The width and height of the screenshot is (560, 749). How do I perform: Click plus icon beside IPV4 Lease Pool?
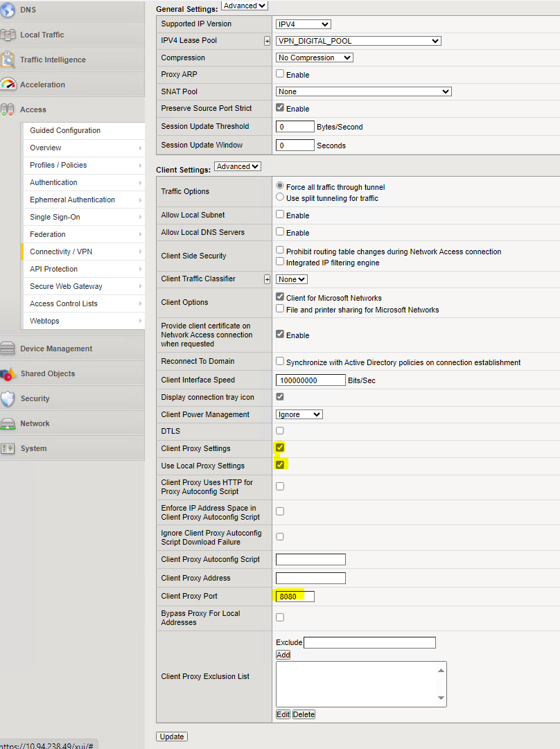(x=267, y=41)
